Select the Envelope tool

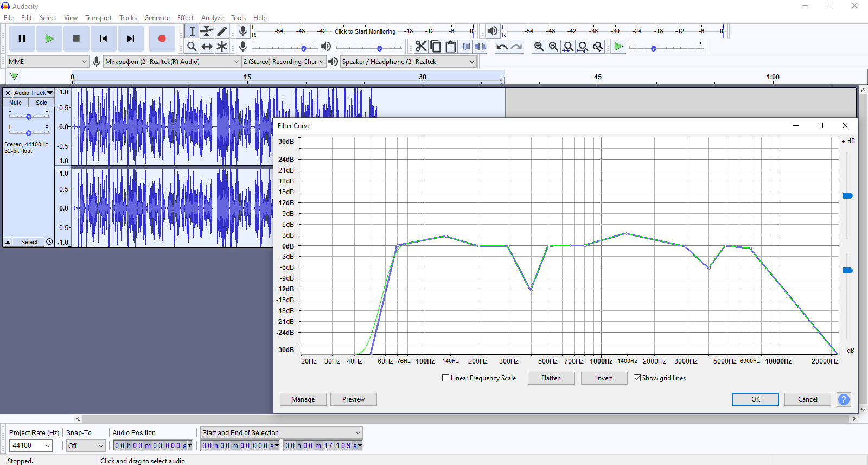tap(207, 31)
